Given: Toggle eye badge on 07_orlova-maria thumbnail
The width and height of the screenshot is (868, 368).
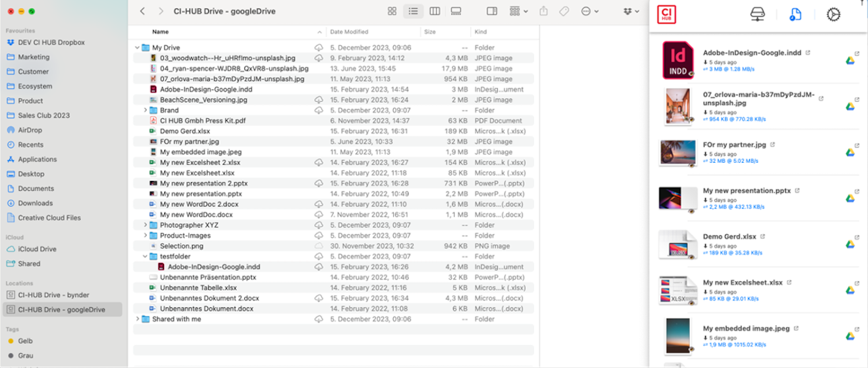Looking at the screenshot, I should pyautogui.click(x=691, y=121).
